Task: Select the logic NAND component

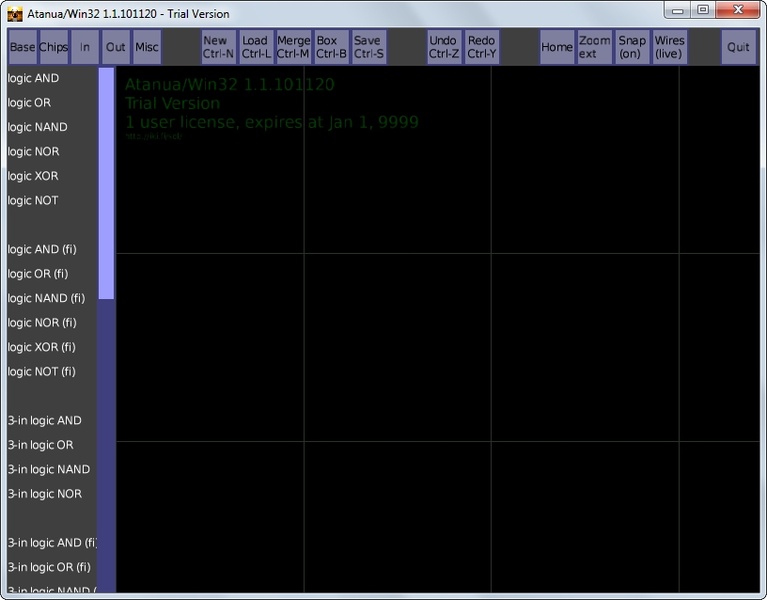Action: click(38, 127)
